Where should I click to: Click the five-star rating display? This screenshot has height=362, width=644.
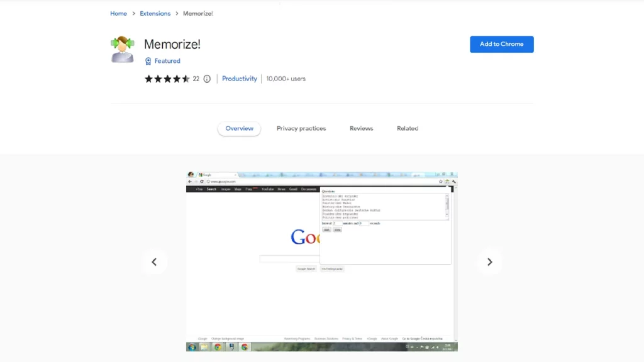[167, 79]
